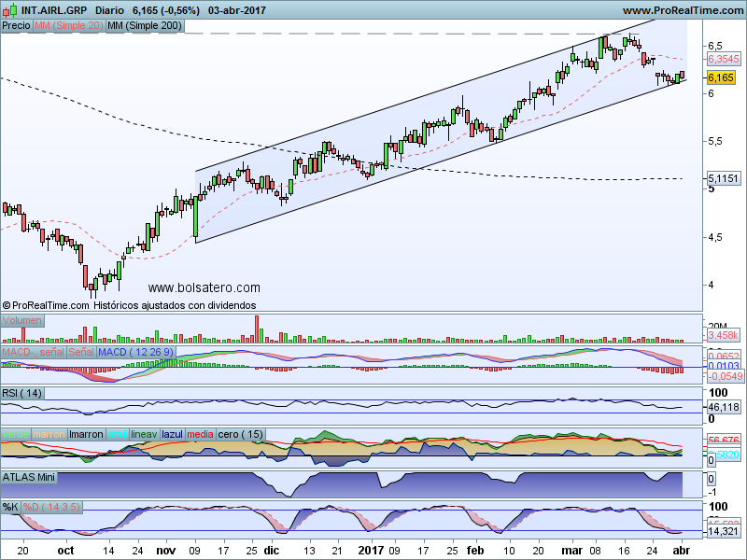The width and height of the screenshot is (747, 560).
Task: Open the ATLAS Mini indicator label
Action: (31, 476)
